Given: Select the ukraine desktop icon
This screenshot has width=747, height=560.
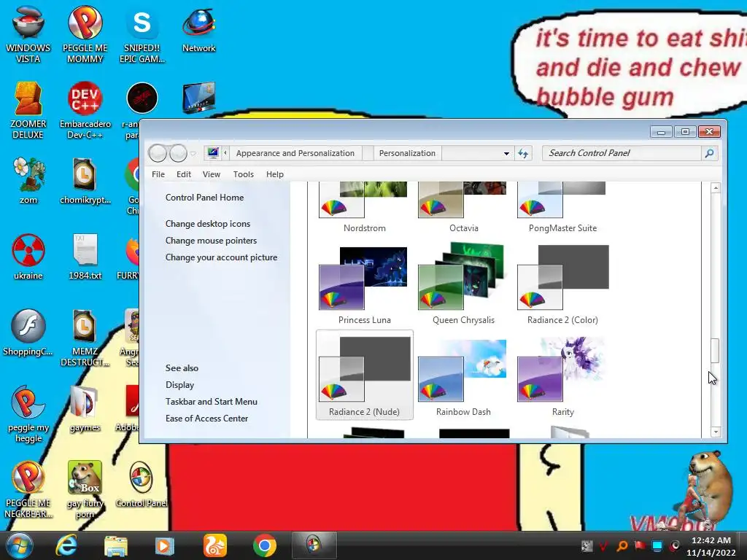Looking at the screenshot, I should [28, 256].
